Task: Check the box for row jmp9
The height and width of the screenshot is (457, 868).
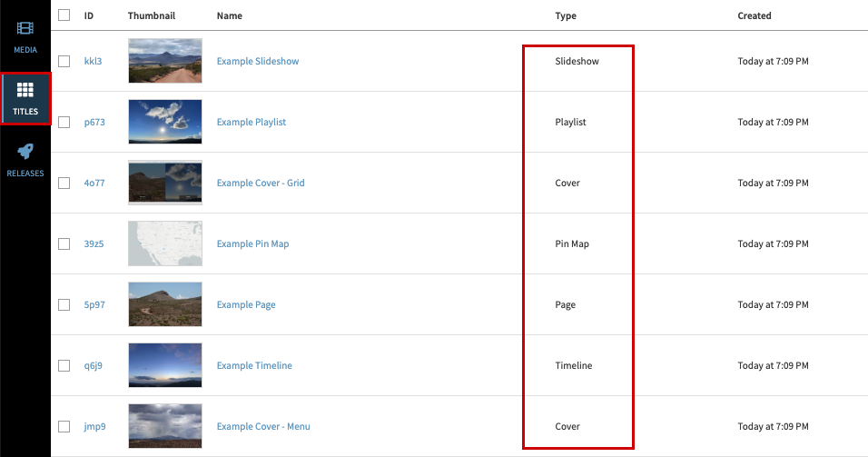Action: tap(64, 426)
